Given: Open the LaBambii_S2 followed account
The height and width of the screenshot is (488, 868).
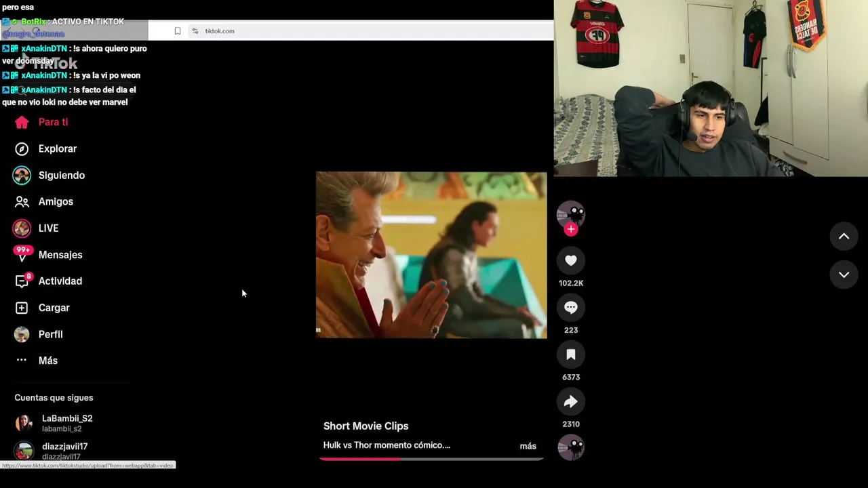Looking at the screenshot, I should [54, 423].
